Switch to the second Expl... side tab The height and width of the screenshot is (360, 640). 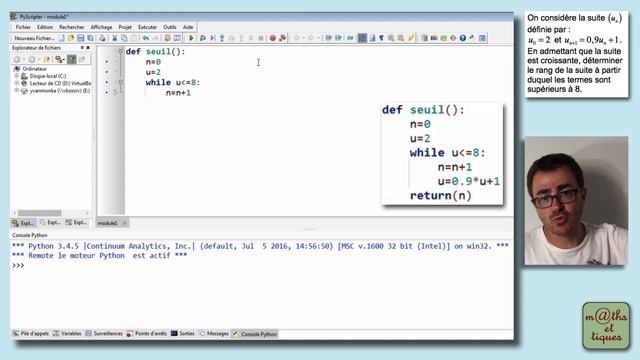click(x=50, y=223)
